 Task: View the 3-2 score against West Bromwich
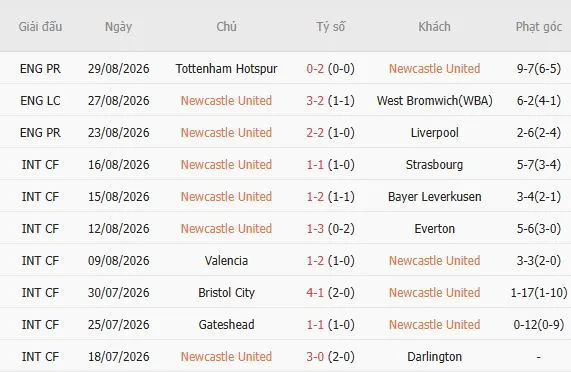click(x=315, y=100)
